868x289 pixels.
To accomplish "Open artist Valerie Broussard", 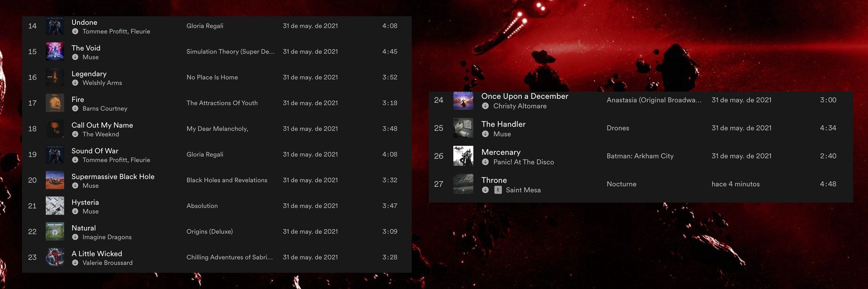I will pyautogui.click(x=108, y=263).
